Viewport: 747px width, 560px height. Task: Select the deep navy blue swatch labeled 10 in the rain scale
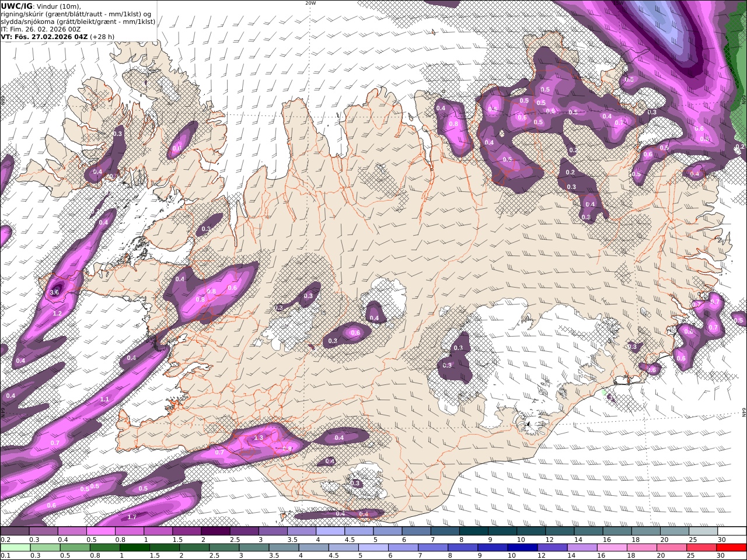tap(522, 548)
